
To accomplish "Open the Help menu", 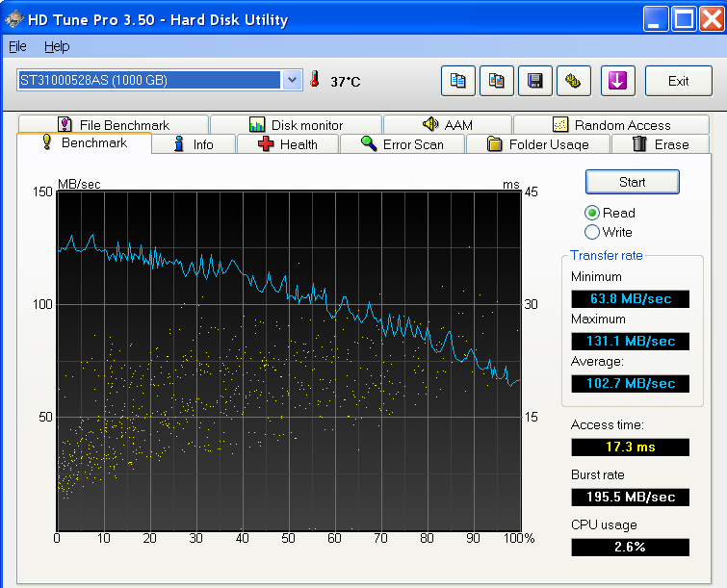I will 57,46.
